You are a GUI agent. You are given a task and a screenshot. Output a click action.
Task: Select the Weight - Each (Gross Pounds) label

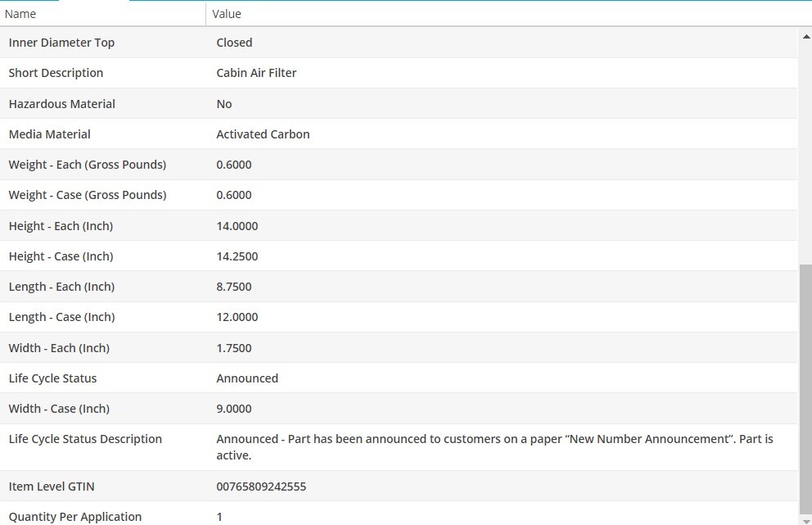tap(88, 165)
